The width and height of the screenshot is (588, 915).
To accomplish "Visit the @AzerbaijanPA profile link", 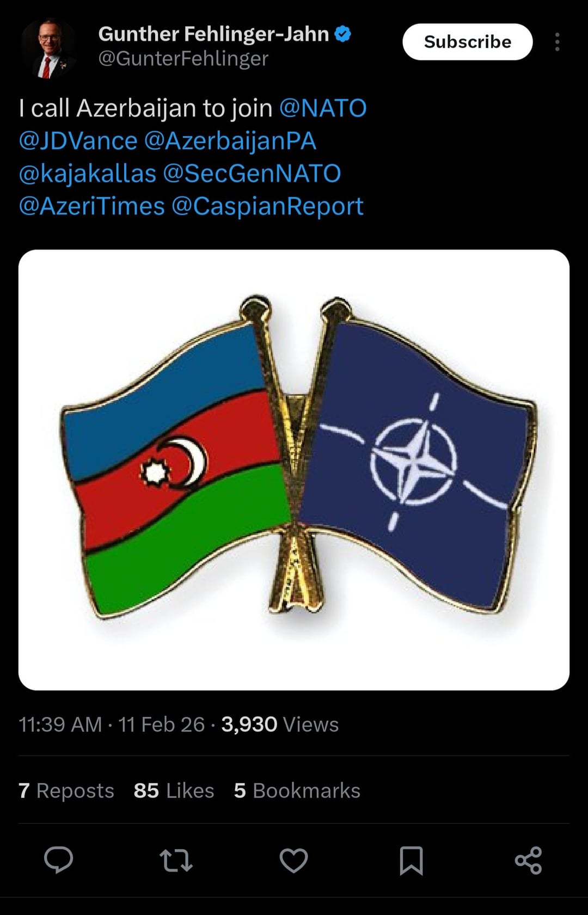I will pyautogui.click(x=230, y=140).
